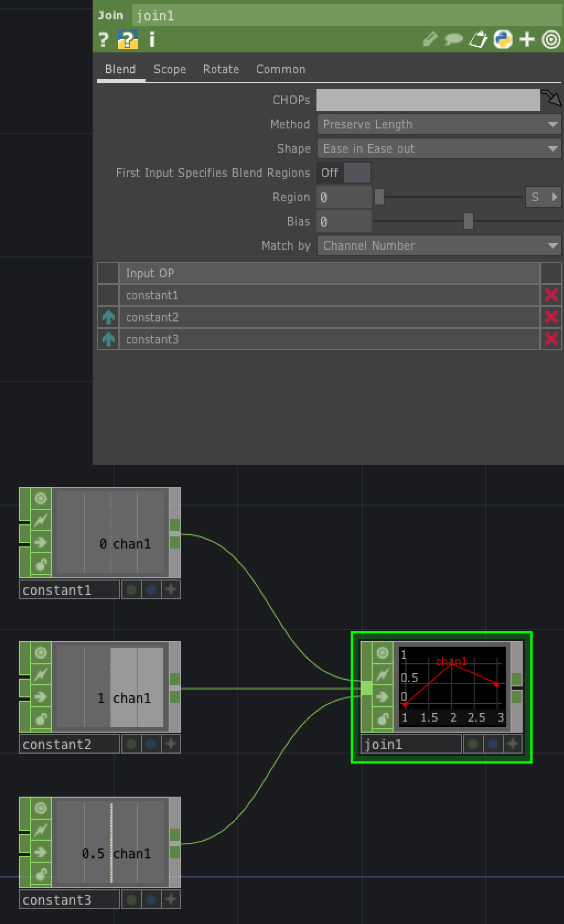Toggle lock flag on join1 node

click(x=383, y=719)
